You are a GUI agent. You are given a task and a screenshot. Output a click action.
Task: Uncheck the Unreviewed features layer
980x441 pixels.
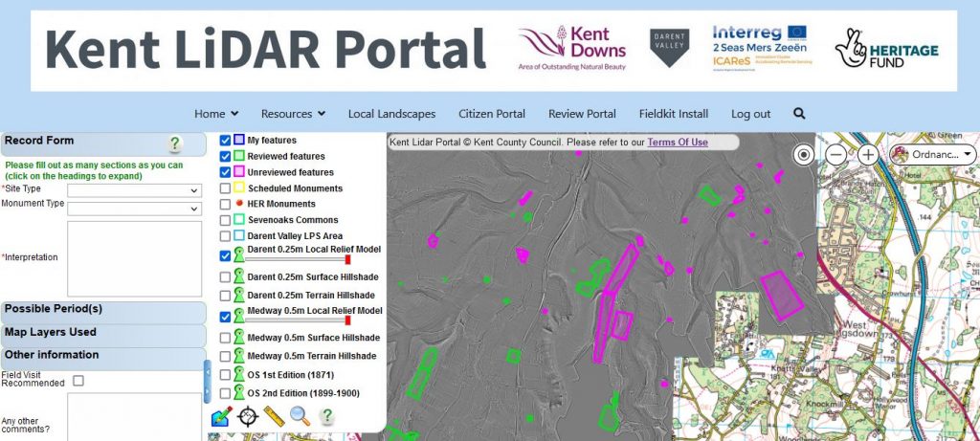tap(225, 172)
